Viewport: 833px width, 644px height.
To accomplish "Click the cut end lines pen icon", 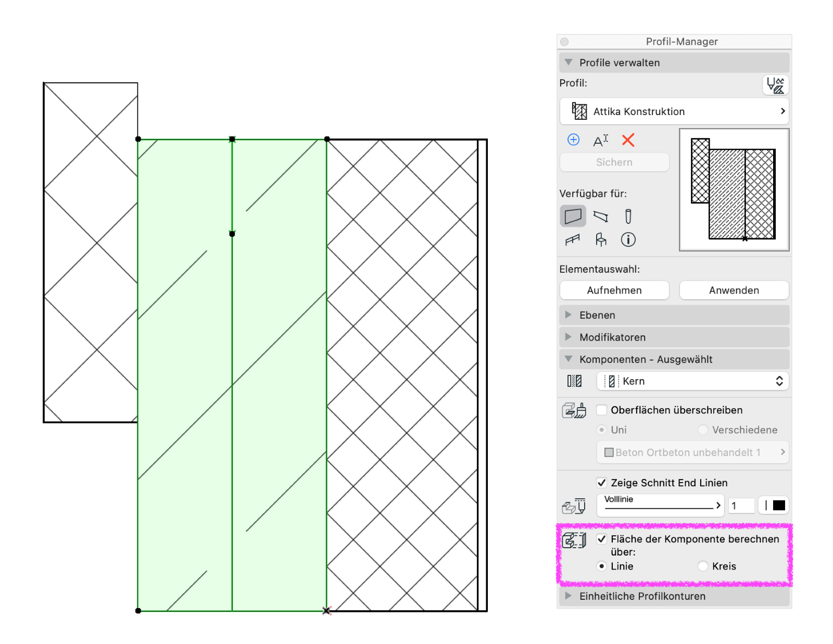I will (574, 506).
